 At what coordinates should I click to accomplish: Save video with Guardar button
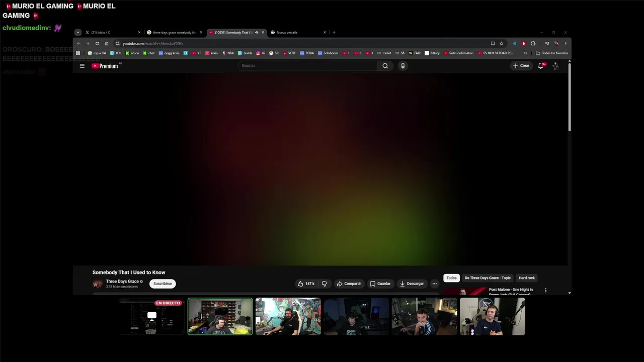click(380, 284)
